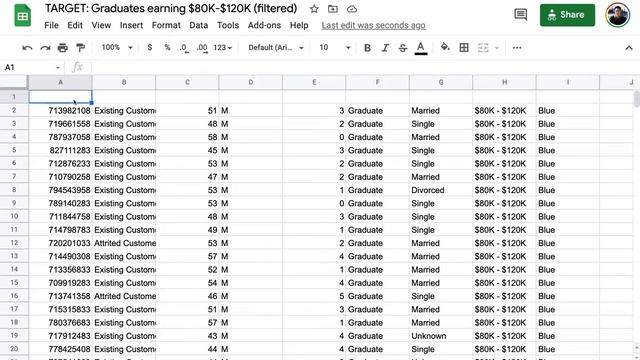Image resolution: width=640 pixels, height=360 pixels.
Task: Activate the paint format tool
Action: [x=80, y=48]
